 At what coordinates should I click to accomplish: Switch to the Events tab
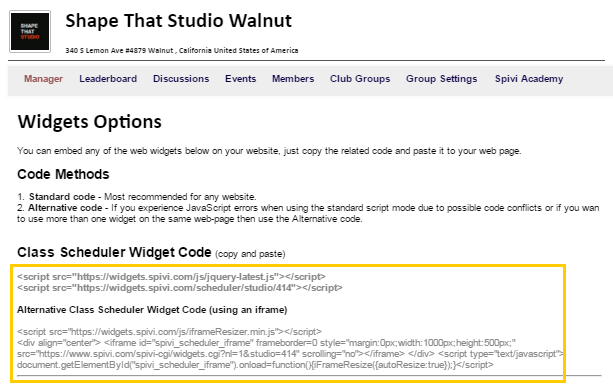[x=240, y=79]
